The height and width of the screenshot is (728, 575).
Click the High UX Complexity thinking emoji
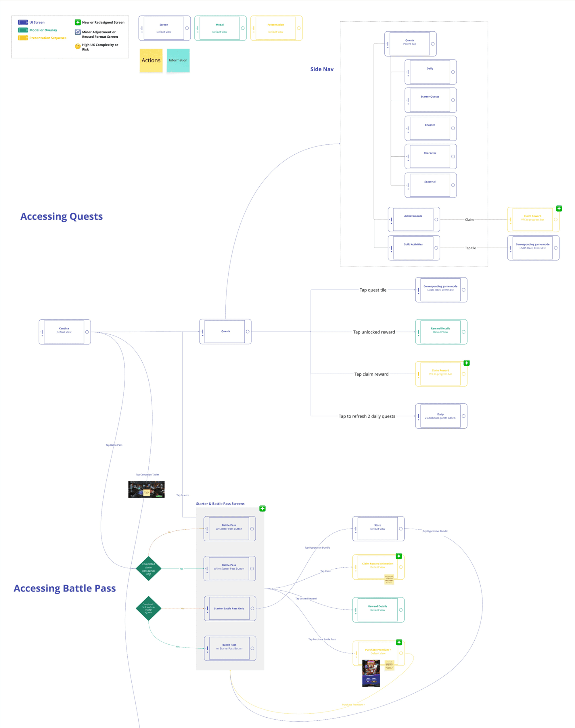pyautogui.click(x=78, y=47)
